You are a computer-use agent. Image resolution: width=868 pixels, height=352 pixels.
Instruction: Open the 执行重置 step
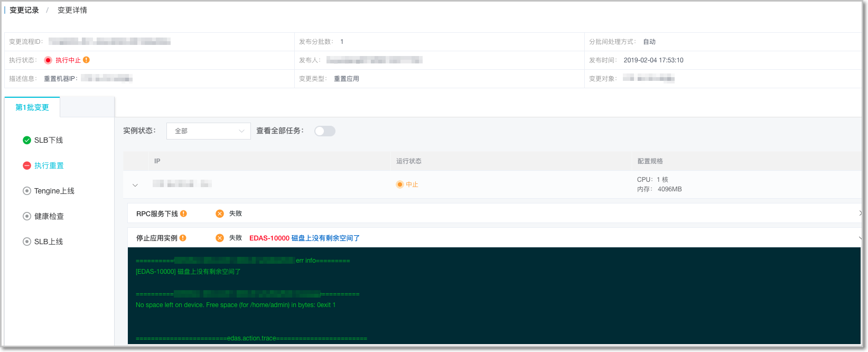click(x=49, y=165)
